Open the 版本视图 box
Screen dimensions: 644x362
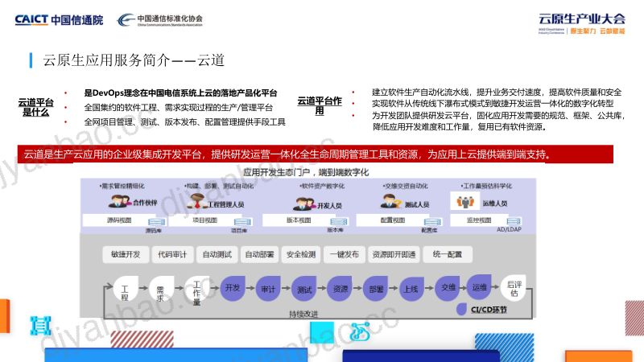(299, 220)
